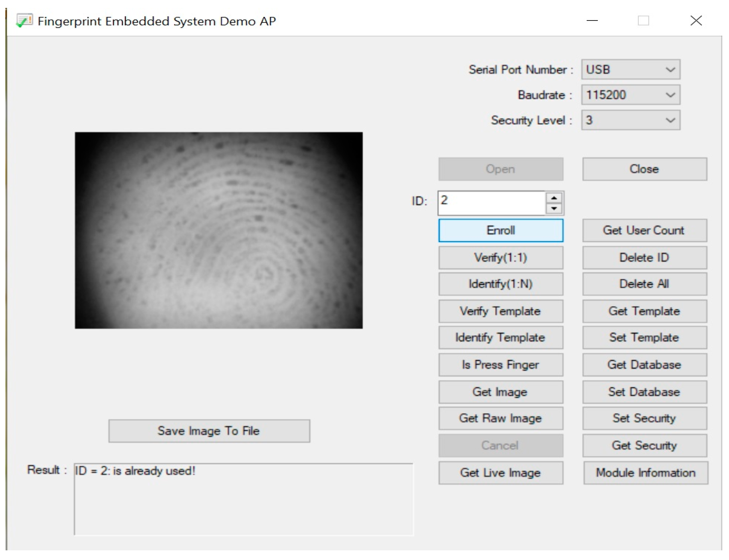Click into the ID number field

[491, 203]
